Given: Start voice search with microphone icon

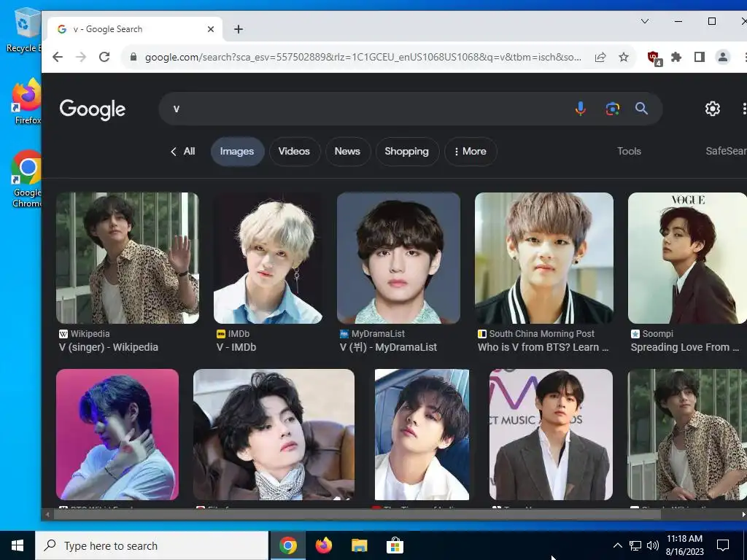Looking at the screenshot, I should [580, 109].
